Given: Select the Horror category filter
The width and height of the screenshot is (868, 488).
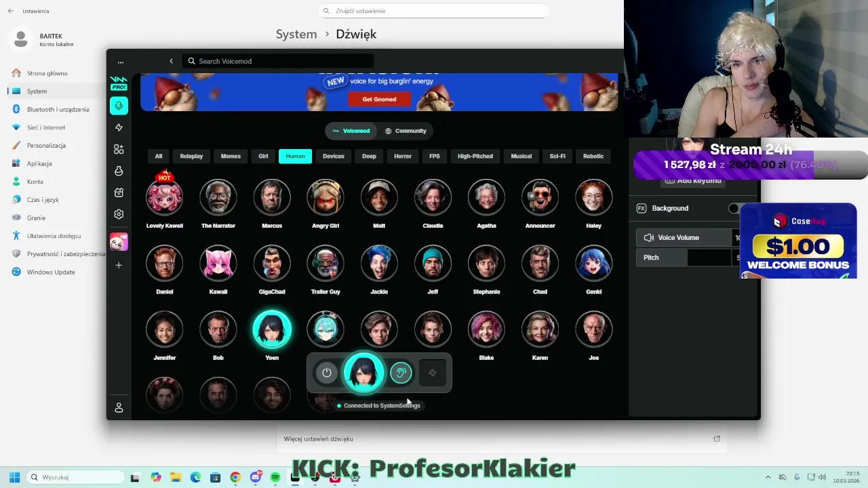Looking at the screenshot, I should pos(403,156).
